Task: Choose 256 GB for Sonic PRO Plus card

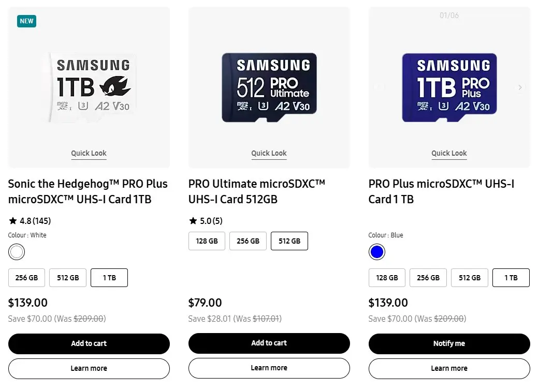Action: [26, 278]
